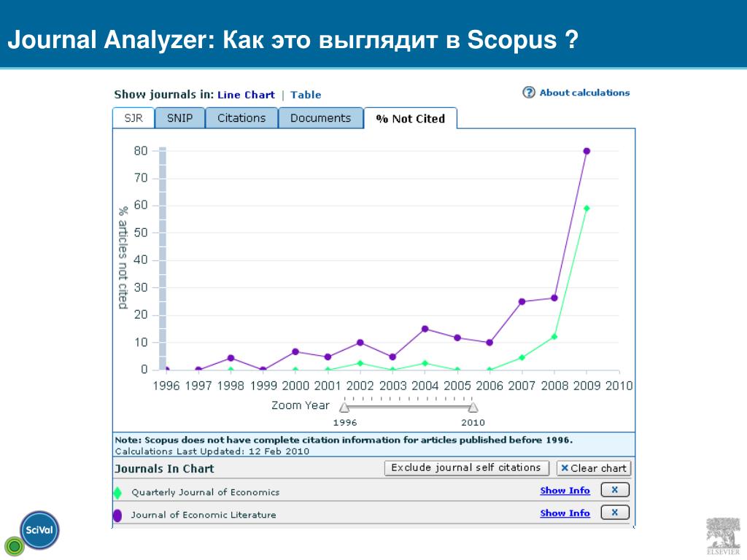Viewport: 747px width, 560px height.
Task: Click the purple circle Journal of Economic Literature marker
Action: (x=117, y=516)
